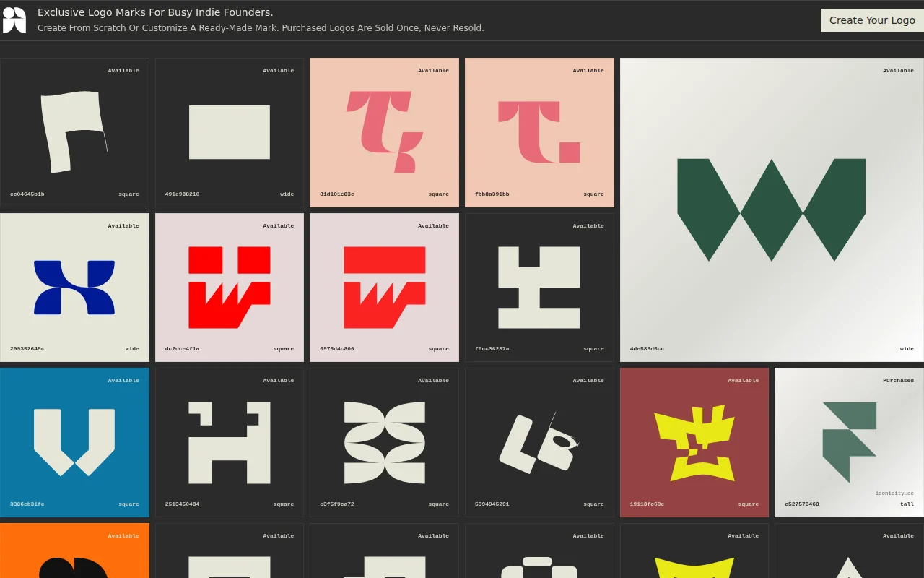The height and width of the screenshot is (578, 924).
Task: Click logo ID cc04645b1b
Action: click(27, 194)
